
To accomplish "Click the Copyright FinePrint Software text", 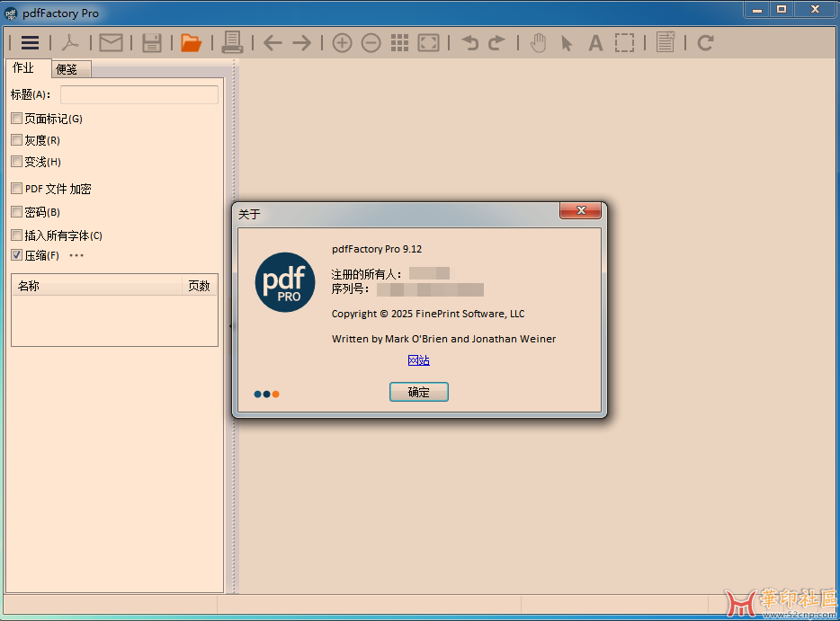I will click(428, 314).
